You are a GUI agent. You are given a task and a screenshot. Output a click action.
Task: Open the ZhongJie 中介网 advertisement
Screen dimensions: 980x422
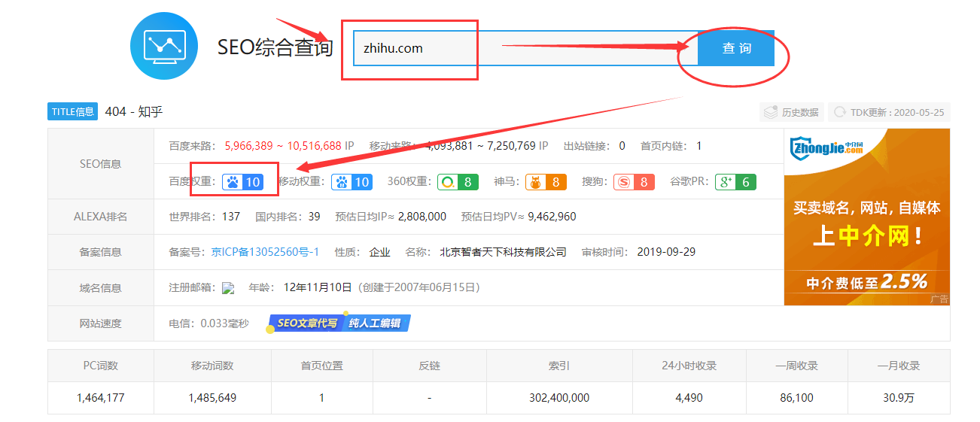point(867,217)
